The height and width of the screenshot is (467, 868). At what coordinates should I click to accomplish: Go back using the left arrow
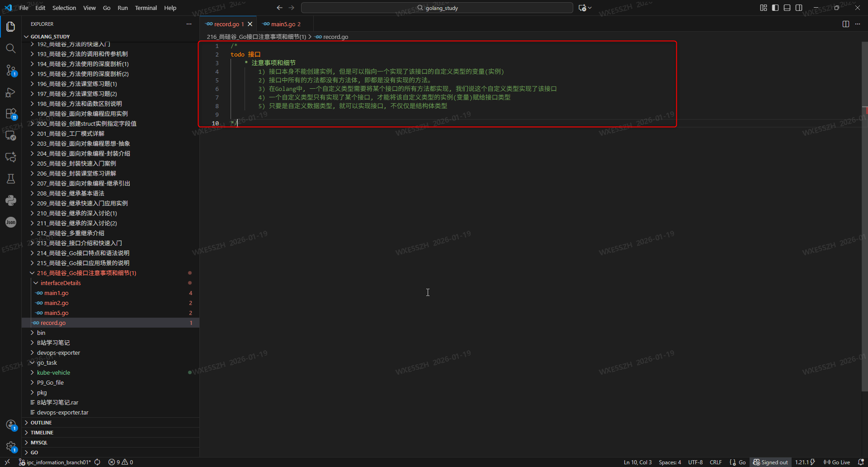tap(279, 8)
